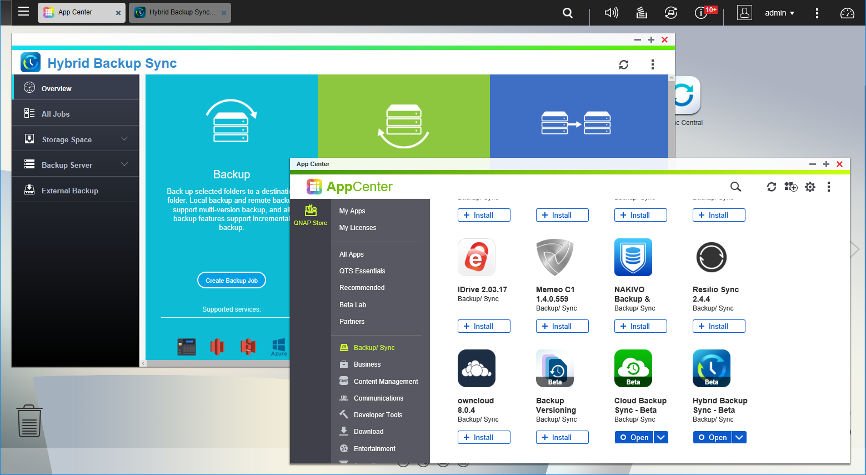This screenshot has height=475, width=866.
Task: Expand dropdown arrow beside Hybrid Backup Sync Open
Action: pos(740,437)
